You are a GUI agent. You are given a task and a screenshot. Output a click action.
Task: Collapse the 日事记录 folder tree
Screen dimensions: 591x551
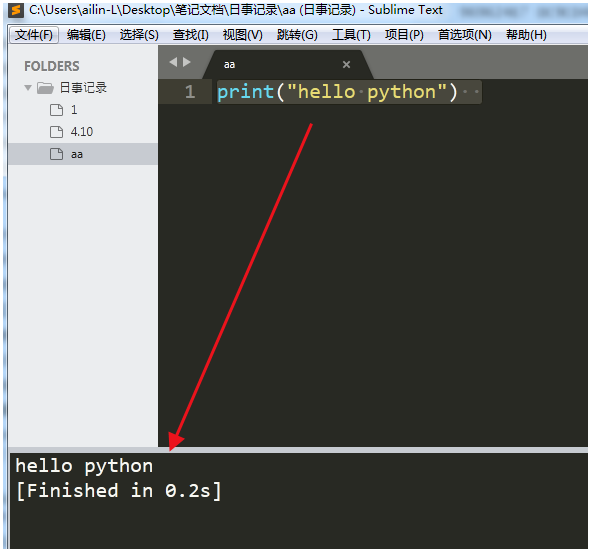coord(28,88)
